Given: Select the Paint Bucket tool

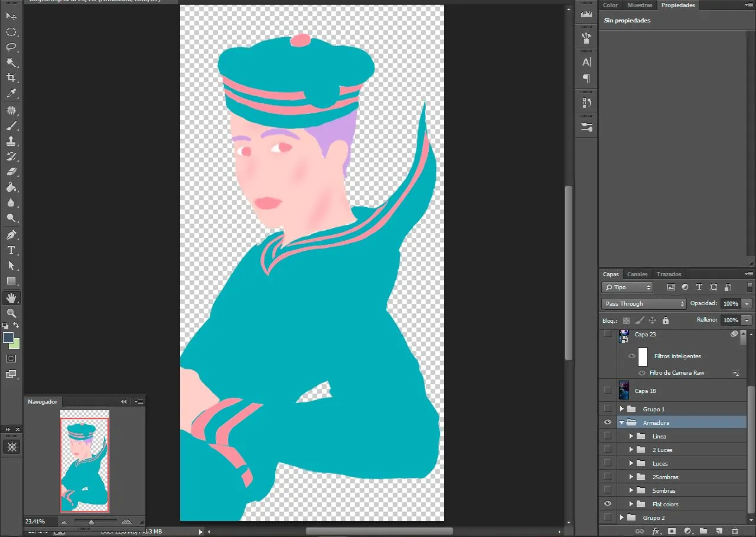Looking at the screenshot, I should (x=11, y=188).
